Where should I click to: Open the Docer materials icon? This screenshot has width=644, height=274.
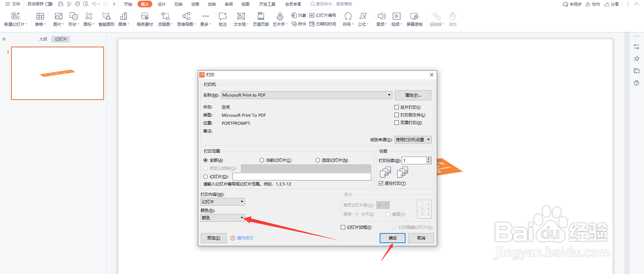point(145,16)
